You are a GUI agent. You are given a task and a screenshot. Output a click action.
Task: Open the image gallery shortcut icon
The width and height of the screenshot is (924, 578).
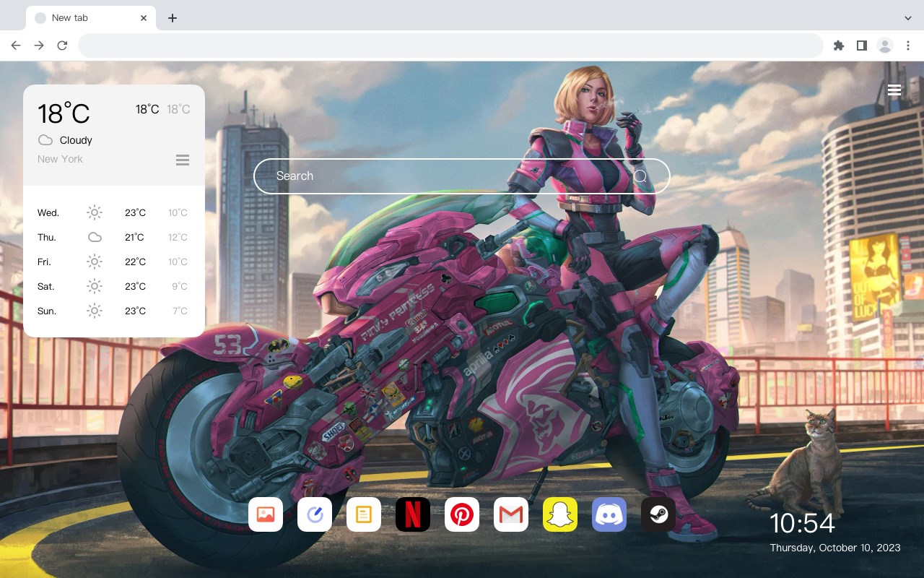pyautogui.click(x=266, y=514)
